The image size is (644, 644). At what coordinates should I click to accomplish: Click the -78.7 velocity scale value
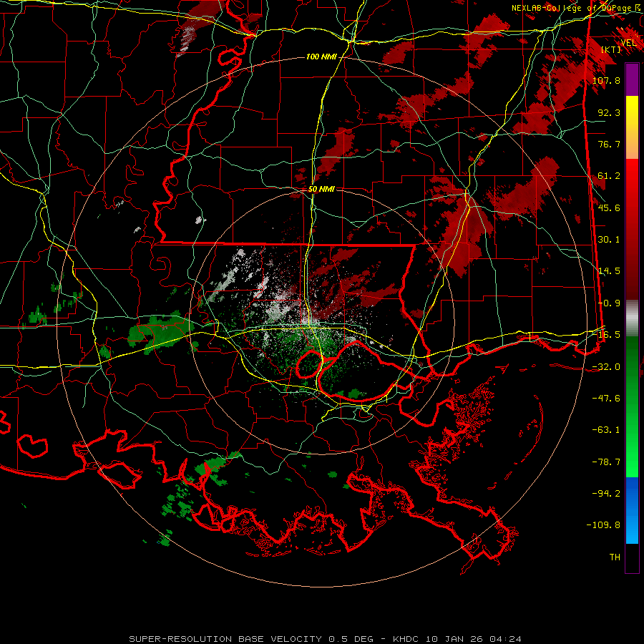coord(606,462)
